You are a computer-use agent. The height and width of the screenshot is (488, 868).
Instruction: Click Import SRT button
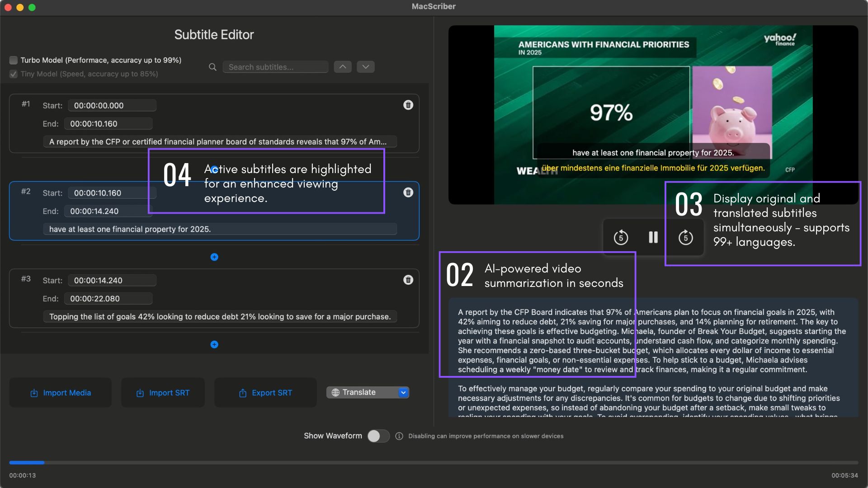click(163, 393)
